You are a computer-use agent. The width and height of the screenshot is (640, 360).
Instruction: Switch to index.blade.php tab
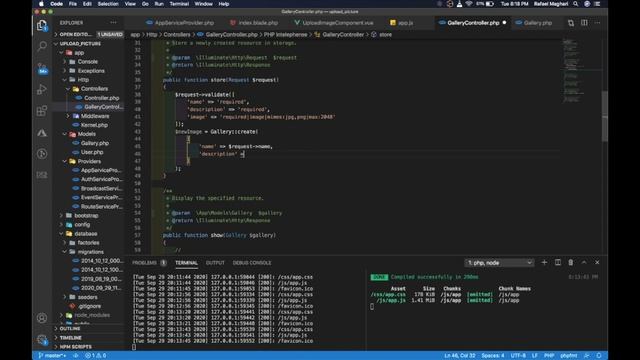point(254,23)
